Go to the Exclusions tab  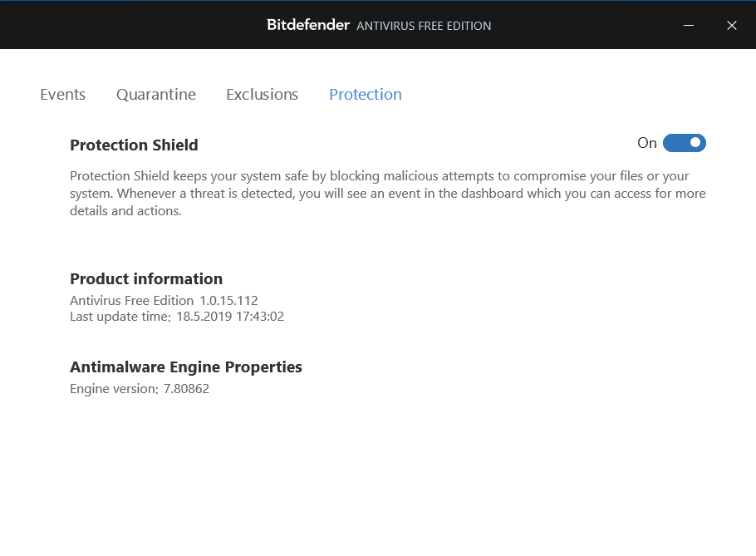click(262, 95)
